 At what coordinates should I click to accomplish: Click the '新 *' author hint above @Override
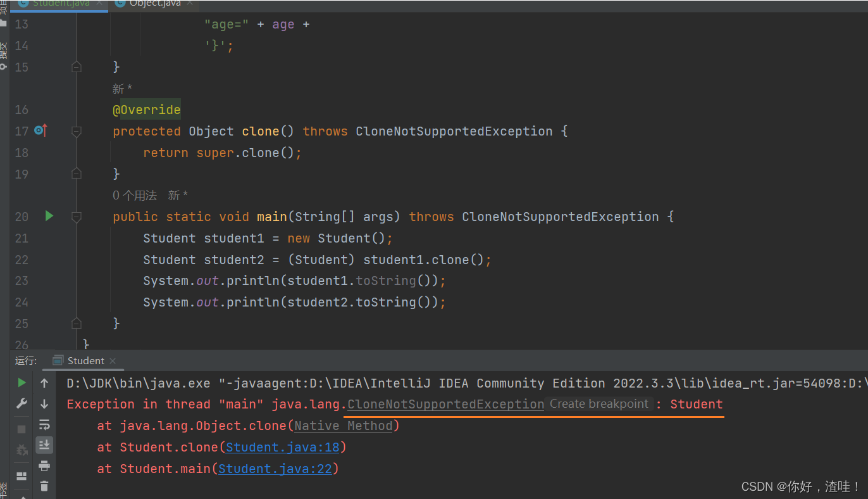click(x=123, y=89)
